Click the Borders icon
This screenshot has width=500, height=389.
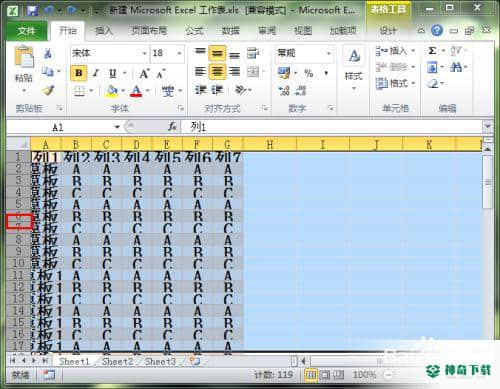pyautogui.click(x=79, y=91)
